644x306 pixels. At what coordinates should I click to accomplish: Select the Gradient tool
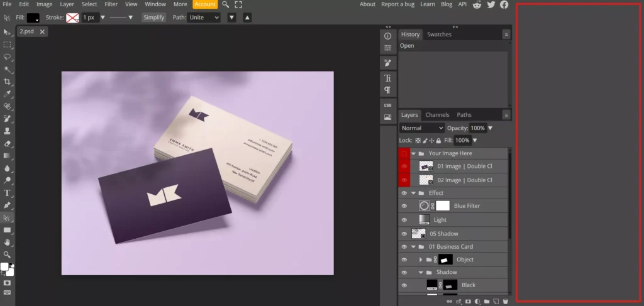coord(7,156)
